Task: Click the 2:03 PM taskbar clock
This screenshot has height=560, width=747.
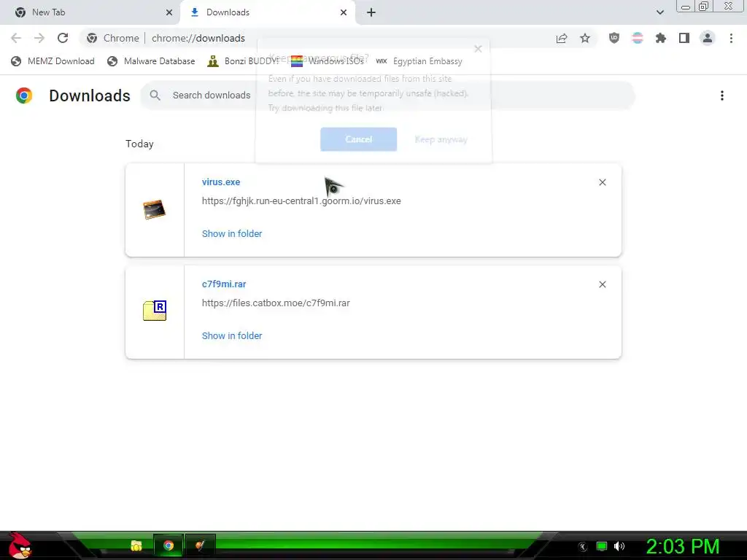Action: (683, 546)
